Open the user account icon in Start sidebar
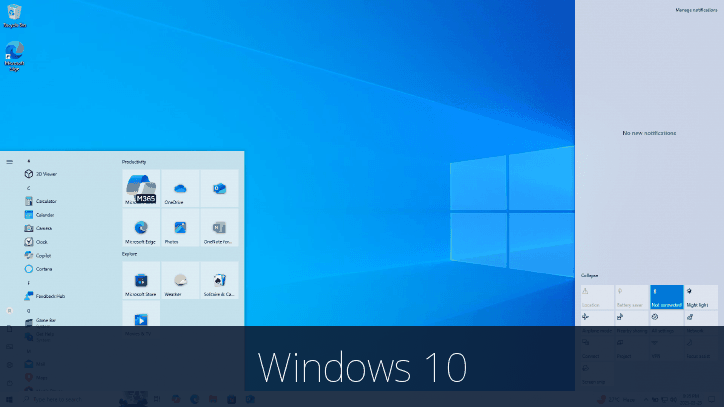 (x=9, y=311)
